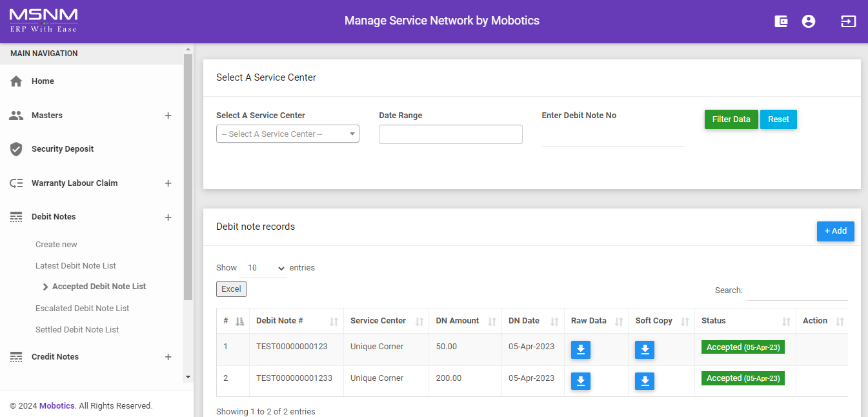Image resolution: width=868 pixels, height=417 pixels.
Task: Go to Settled Debit Note List
Action: (77, 330)
